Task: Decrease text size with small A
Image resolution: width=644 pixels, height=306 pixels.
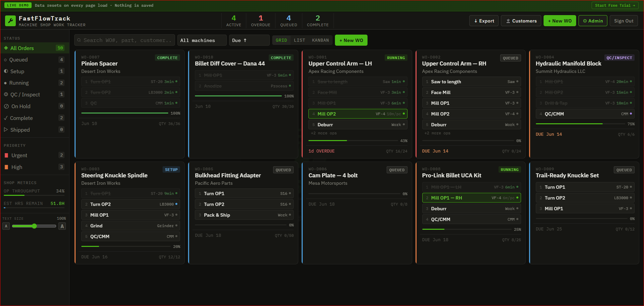Action: [x=6, y=226]
